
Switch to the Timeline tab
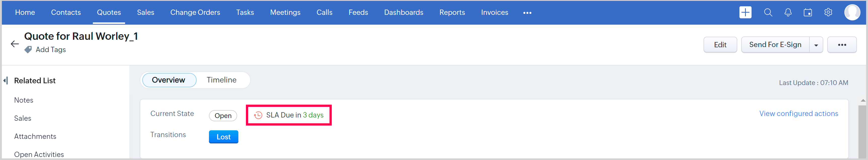click(x=221, y=80)
